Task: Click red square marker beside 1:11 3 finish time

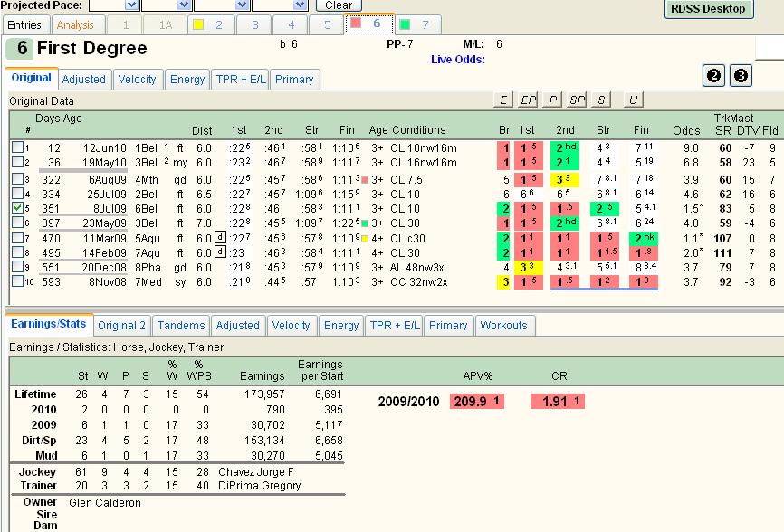Action: coord(365,180)
